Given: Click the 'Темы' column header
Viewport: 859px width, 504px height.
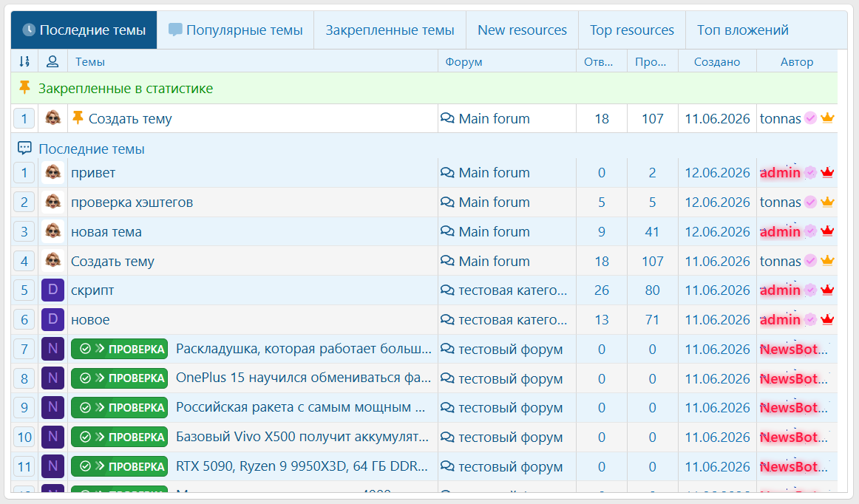Looking at the screenshot, I should click(x=90, y=62).
